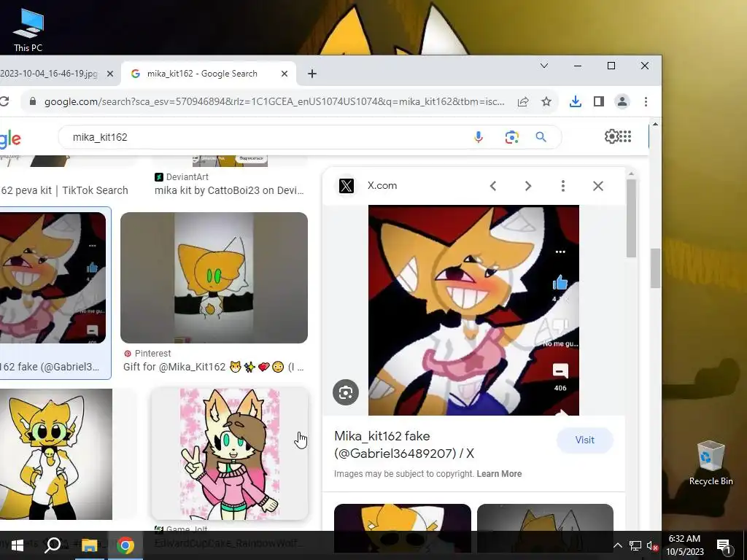Screen dimensions: 747x560
Task: Click the Visit button
Action: tap(584, 440)
